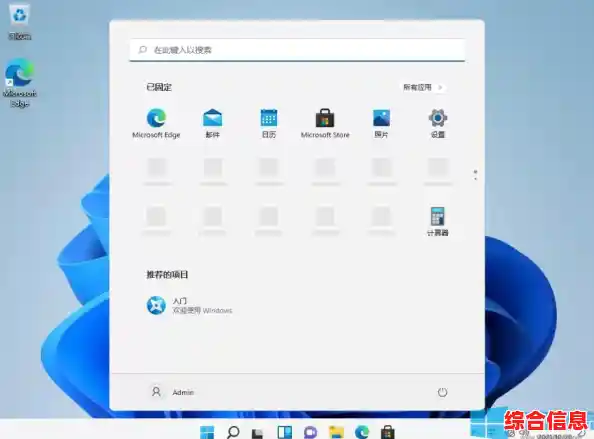Open Chat icon on the taskbar
This screenshot has height=439, width=594.
pos(310,432)
